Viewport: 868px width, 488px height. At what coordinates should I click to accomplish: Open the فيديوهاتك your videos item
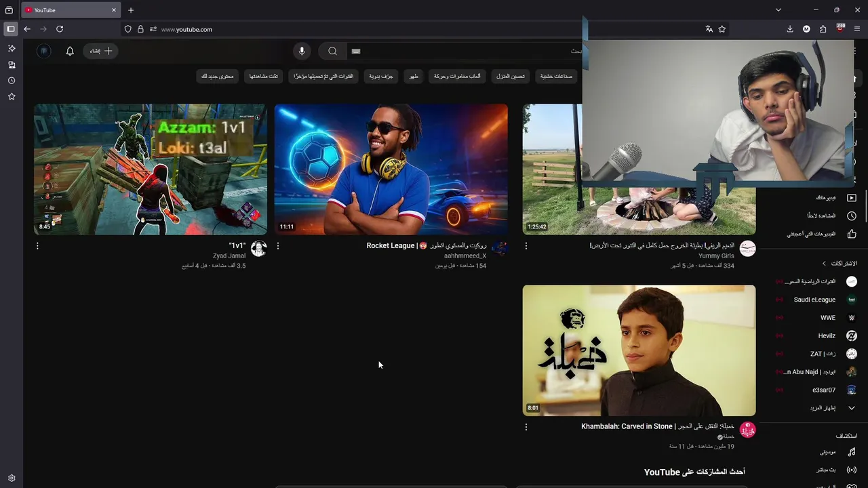tap(836, 198)
